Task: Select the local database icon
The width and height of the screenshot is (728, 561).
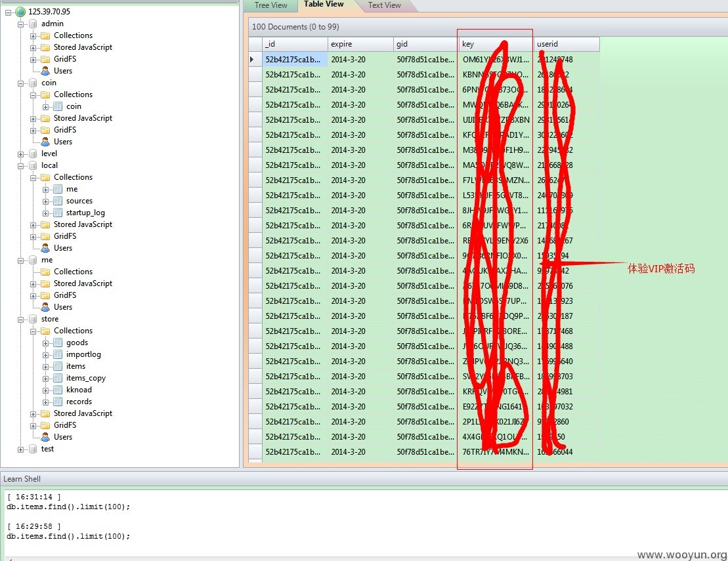Action: [x=33, y=165]
